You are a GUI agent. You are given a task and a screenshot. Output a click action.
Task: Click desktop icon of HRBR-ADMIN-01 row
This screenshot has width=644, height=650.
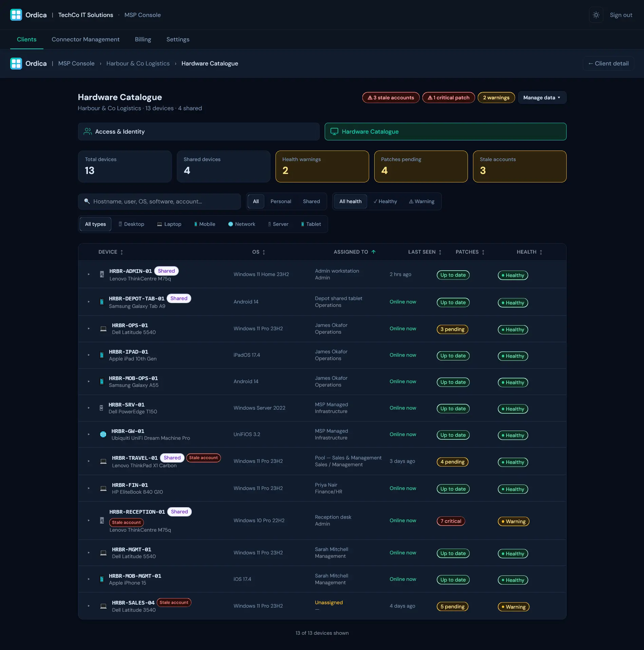coord(102,274)
